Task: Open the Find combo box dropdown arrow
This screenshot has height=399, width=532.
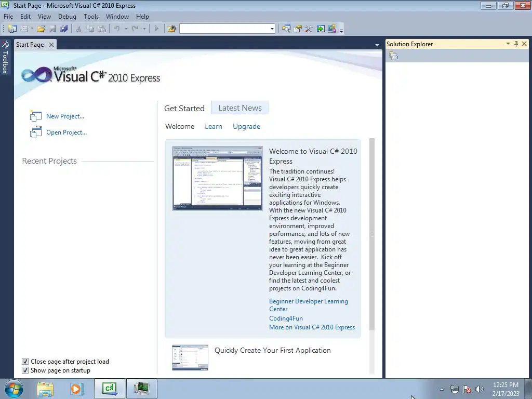Action: 272,29
